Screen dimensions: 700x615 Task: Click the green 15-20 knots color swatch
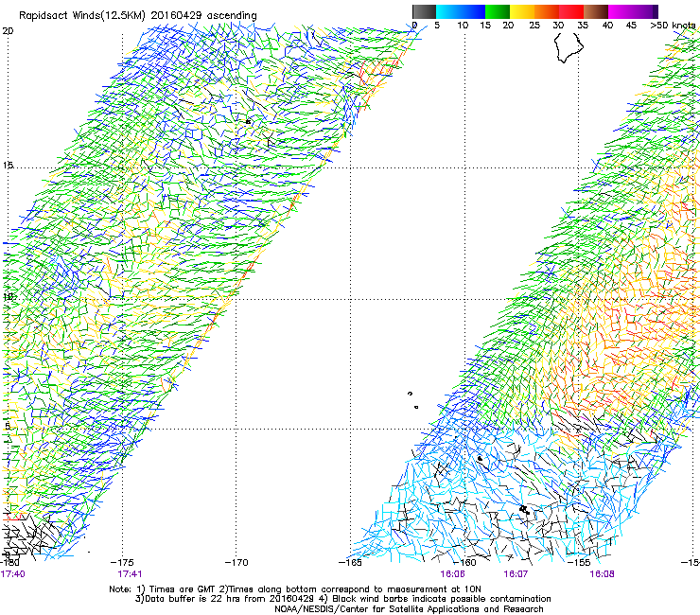coord(498,11)
